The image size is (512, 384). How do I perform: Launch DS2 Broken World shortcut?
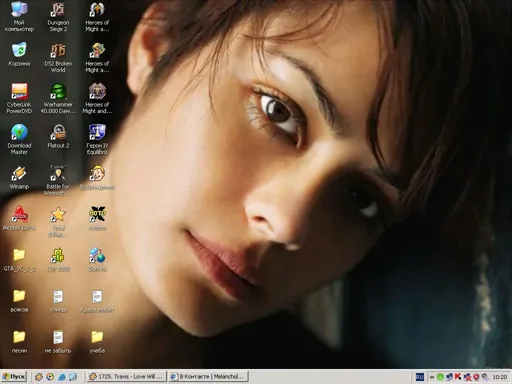click(58, 58)
